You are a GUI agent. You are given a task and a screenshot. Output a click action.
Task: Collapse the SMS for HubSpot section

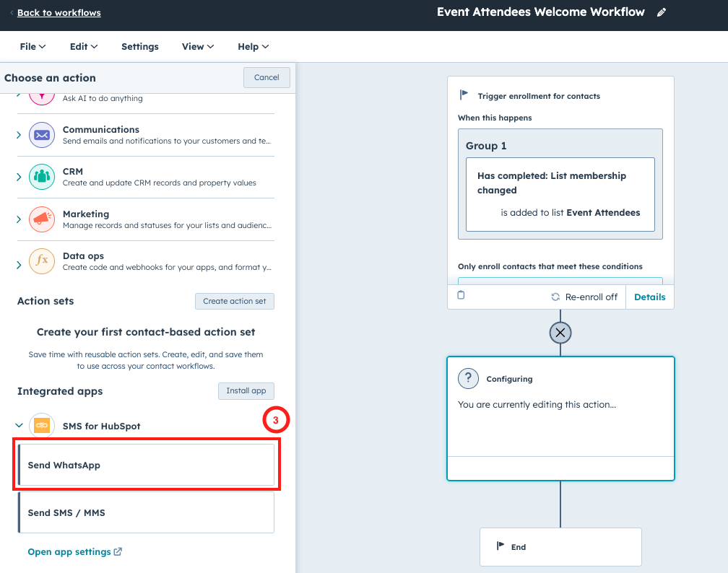click(19, 425)
